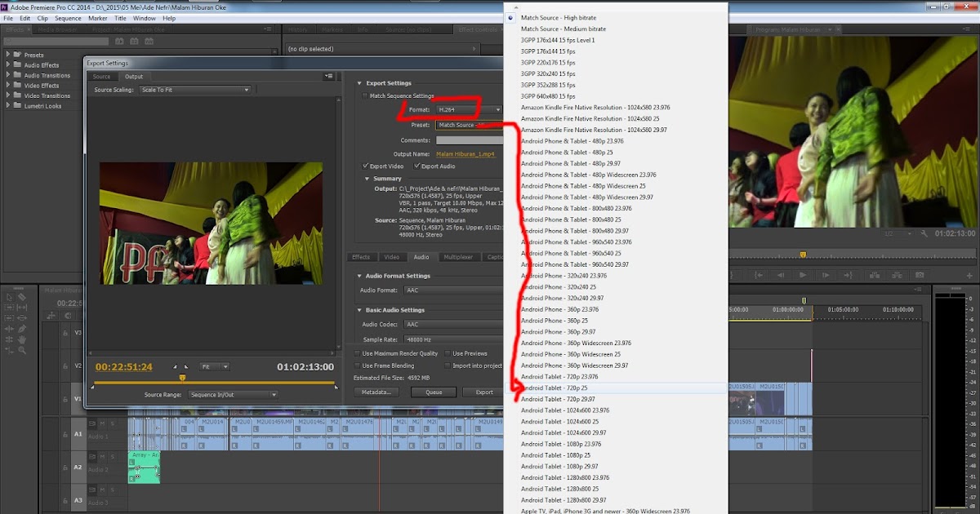Select the Rate Stretch tool

pyautogui.click(x=9, y=350)
